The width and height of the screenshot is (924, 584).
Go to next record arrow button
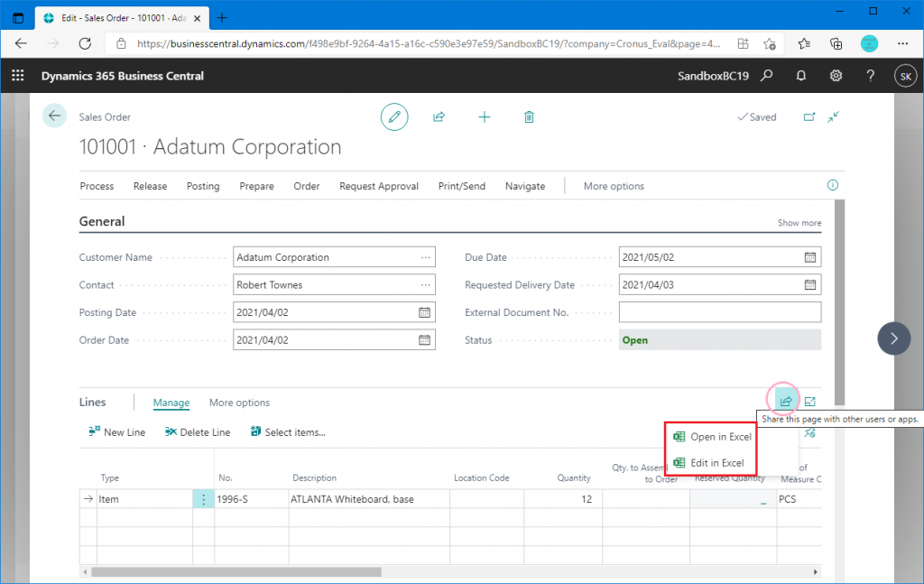click(894, 338)
